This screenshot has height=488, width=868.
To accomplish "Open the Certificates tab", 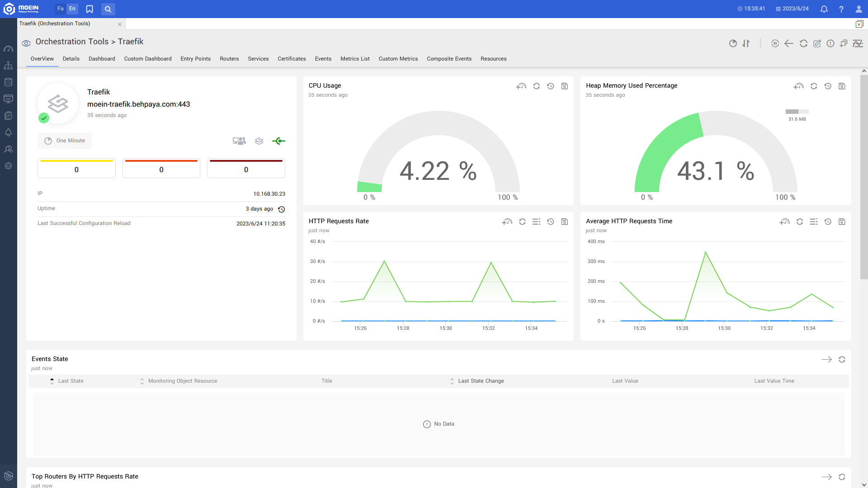I will pos(292,59).
